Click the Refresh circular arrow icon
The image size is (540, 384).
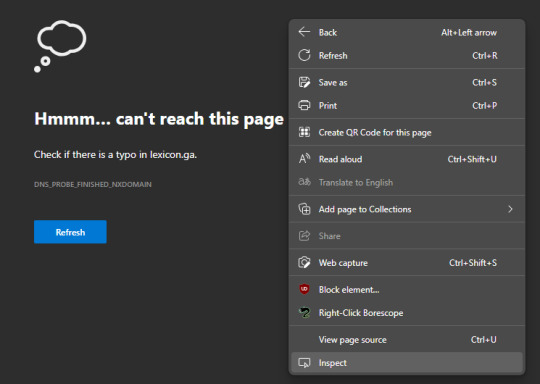(304, 55)
